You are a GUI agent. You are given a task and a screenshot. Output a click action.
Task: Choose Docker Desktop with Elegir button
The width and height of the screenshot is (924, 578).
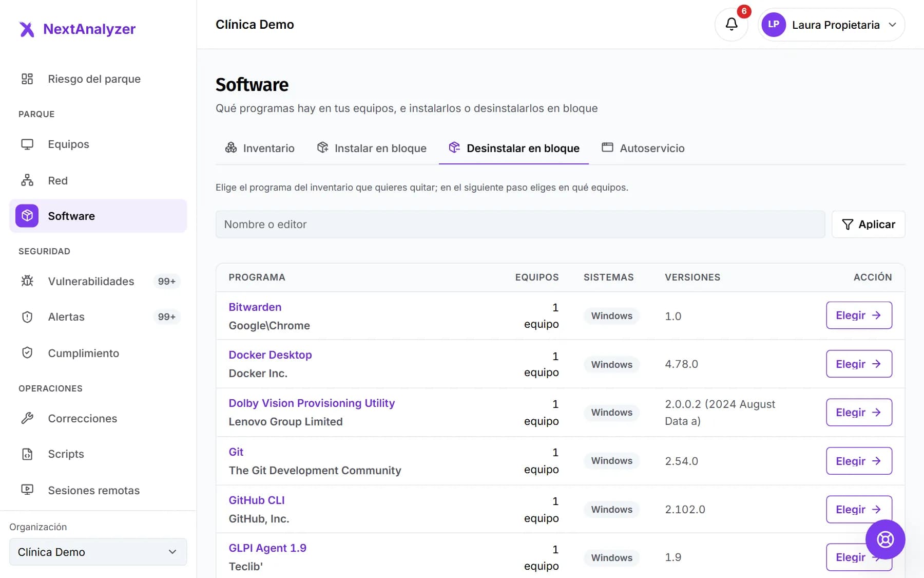(x=859, y=364)
